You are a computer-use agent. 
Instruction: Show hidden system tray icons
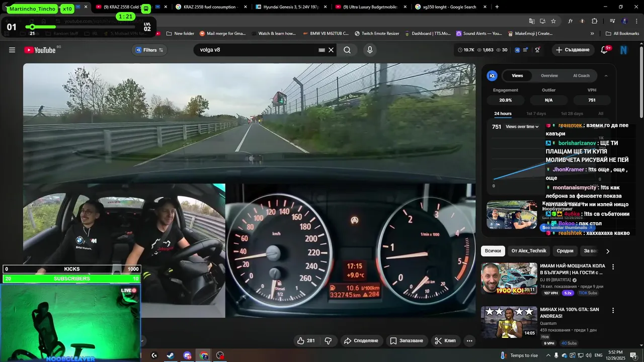coord(548,355)
